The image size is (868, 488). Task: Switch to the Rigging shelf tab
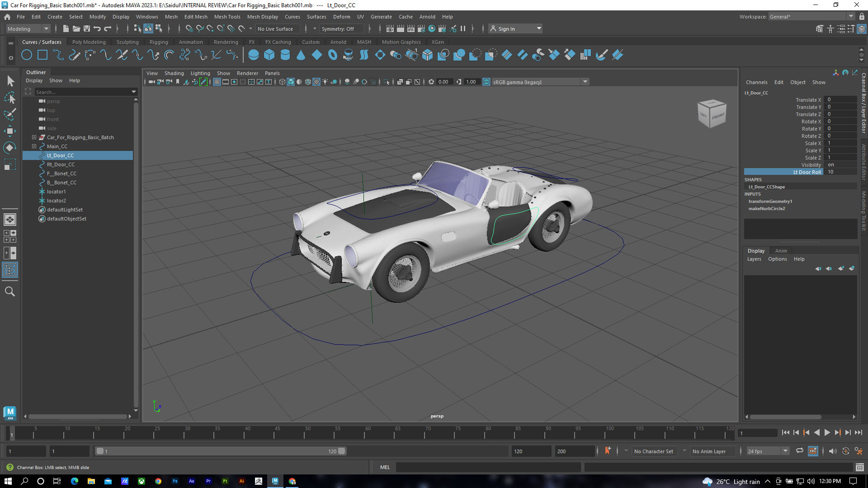coord(159,42)
